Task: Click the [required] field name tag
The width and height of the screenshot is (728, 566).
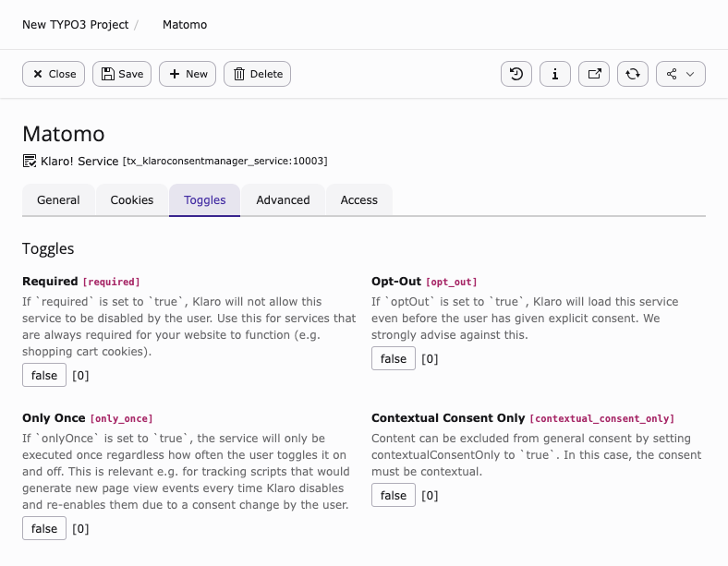Action: [x=112, y=282]
